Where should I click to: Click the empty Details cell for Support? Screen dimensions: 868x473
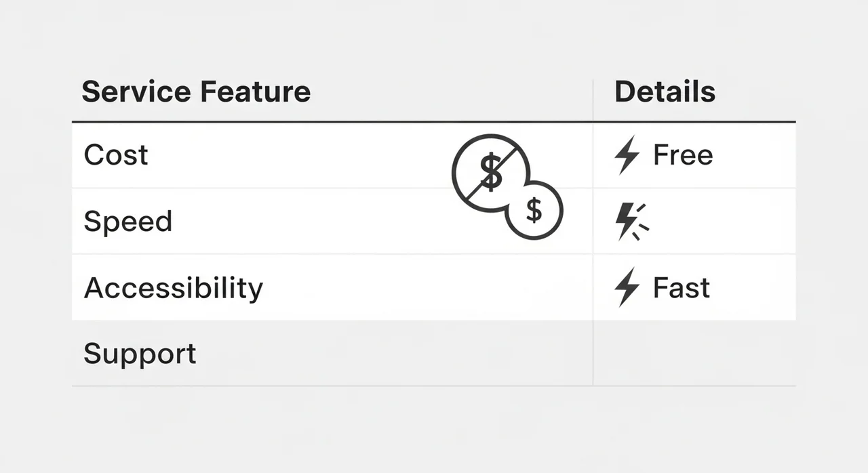(694, 354)
